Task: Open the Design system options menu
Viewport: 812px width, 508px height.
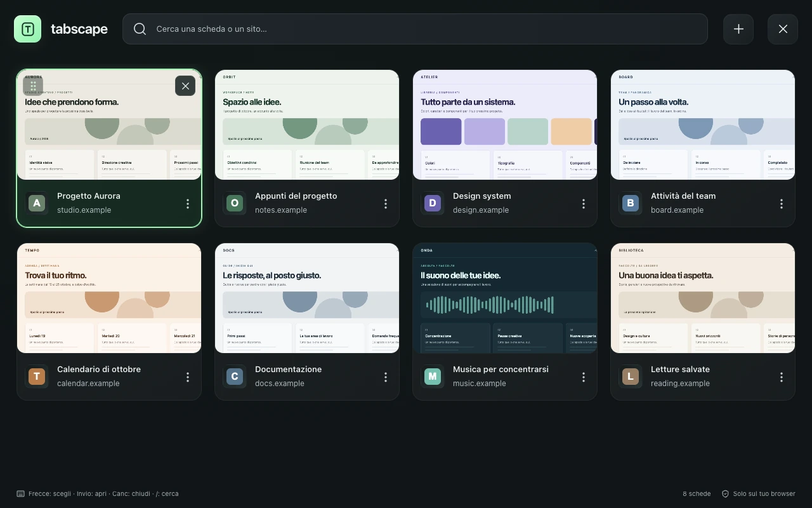Action: point(584,203)
